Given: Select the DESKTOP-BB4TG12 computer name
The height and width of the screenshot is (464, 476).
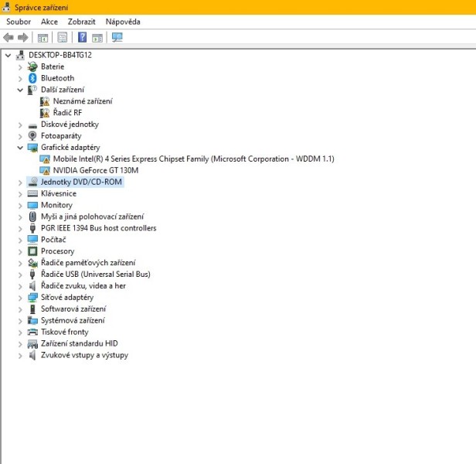Looking at the screenshot, I should click(x=60, y=55).
